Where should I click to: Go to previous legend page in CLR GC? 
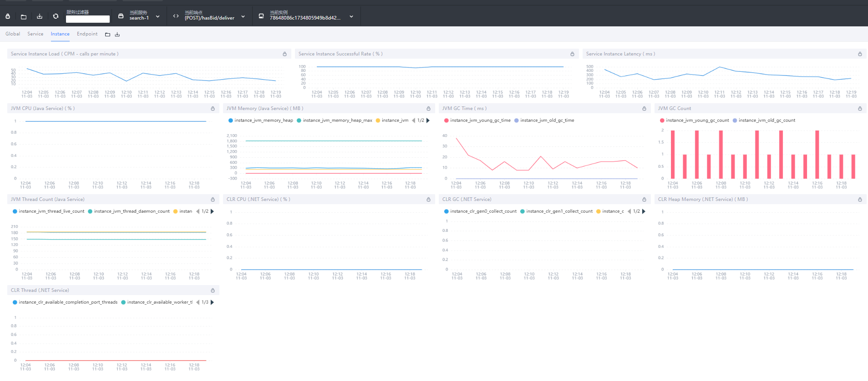tap(629, 211)
